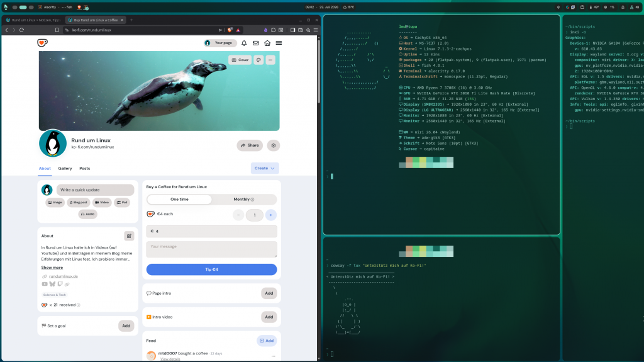Screen dimensions: 644x362
Task: Open browser main menu icon
Action: (x=316, y=30)
